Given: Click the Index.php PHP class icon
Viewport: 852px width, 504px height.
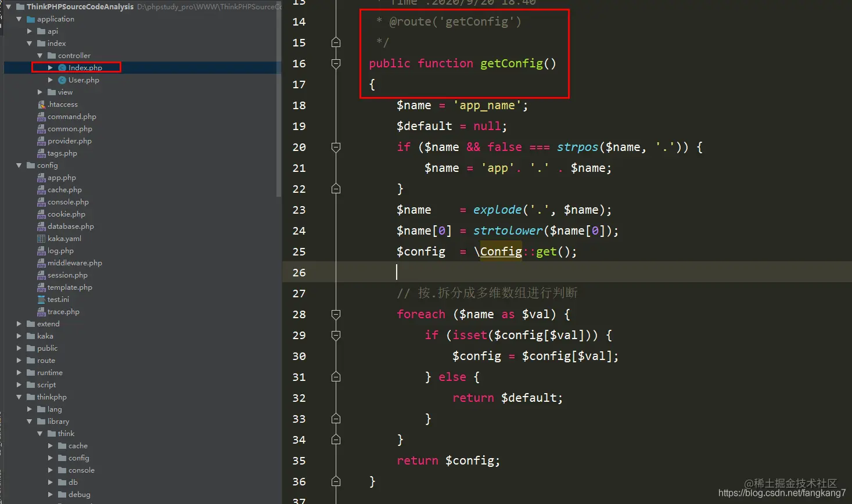Looking at the screenshot, I should 62,68.
